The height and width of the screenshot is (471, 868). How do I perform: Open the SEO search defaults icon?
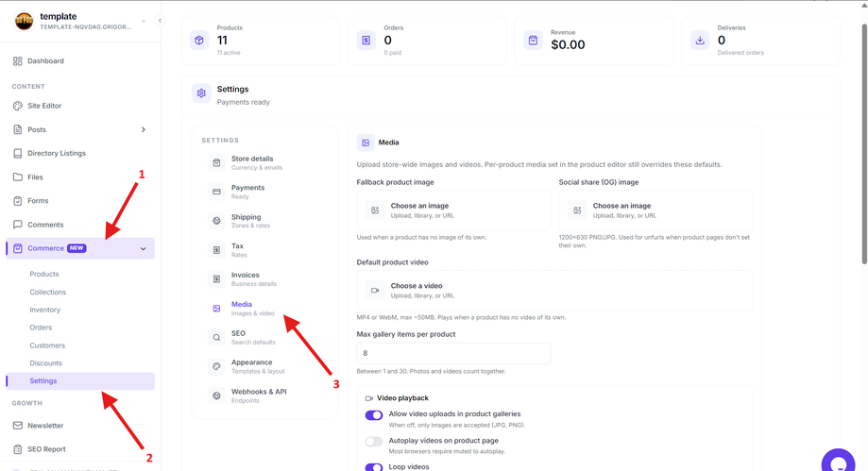pos(216,338)
